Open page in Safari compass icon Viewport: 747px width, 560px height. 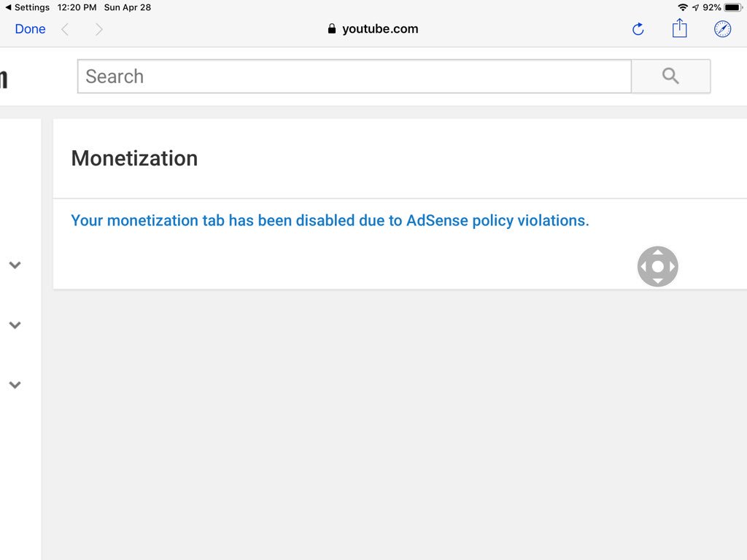(x=722, y=29)
